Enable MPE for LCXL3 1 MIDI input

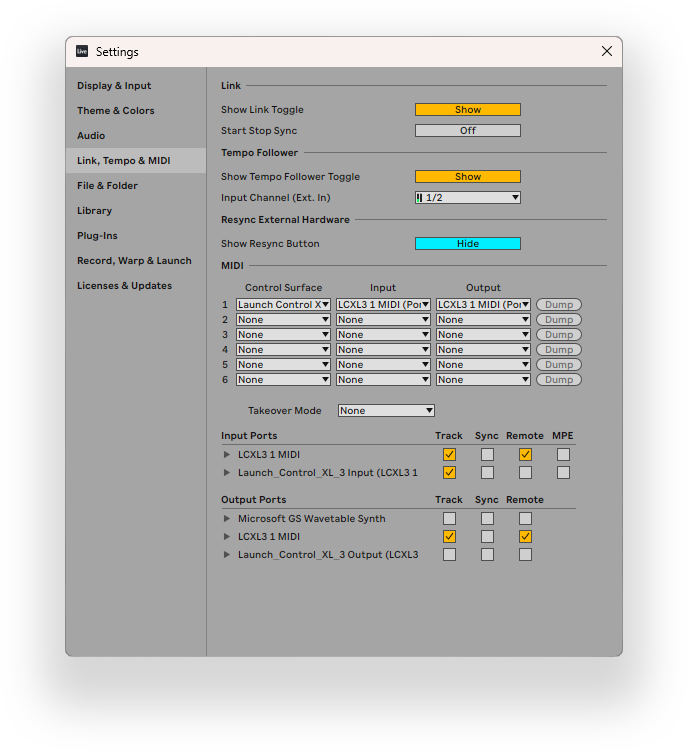(563, 455)
